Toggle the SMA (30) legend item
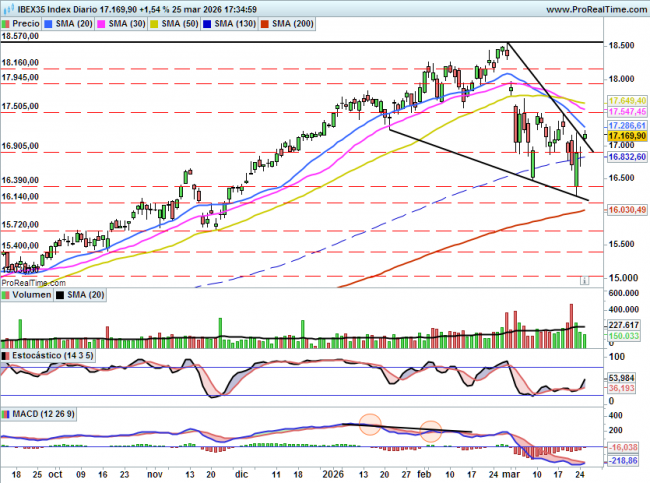Screen dimensions: 650x483 [x=122, y=24]
